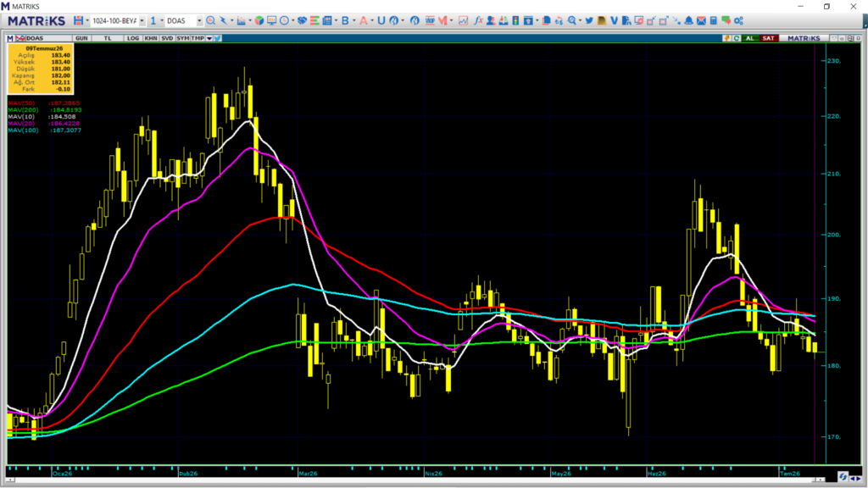Screen dimensions: 868x488
Task: Toggle the TMP button
Action: (x=198, y=38)
